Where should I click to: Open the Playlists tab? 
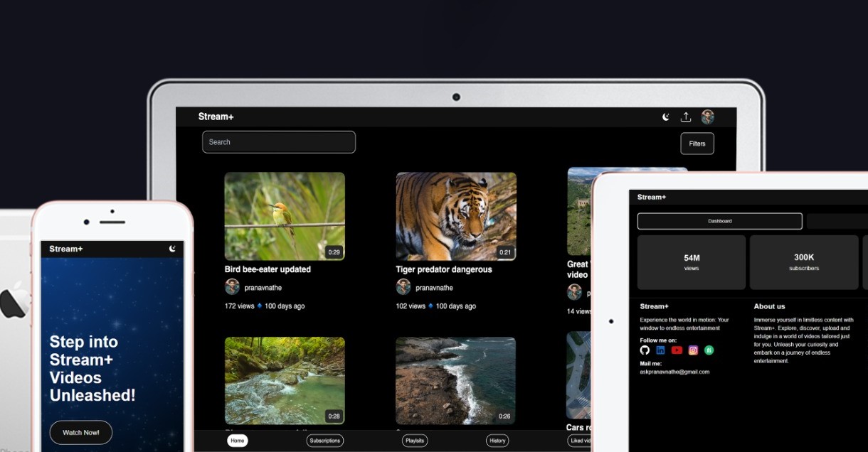(x=415, y=441)
